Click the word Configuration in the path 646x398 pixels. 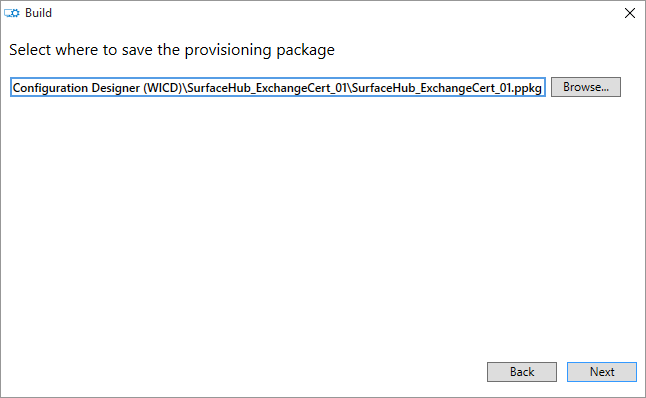pos(50,88)
